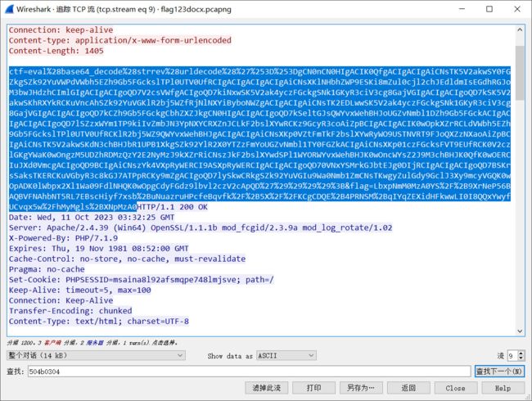Click the Cache-Control: no-store line

coord(127,259)
